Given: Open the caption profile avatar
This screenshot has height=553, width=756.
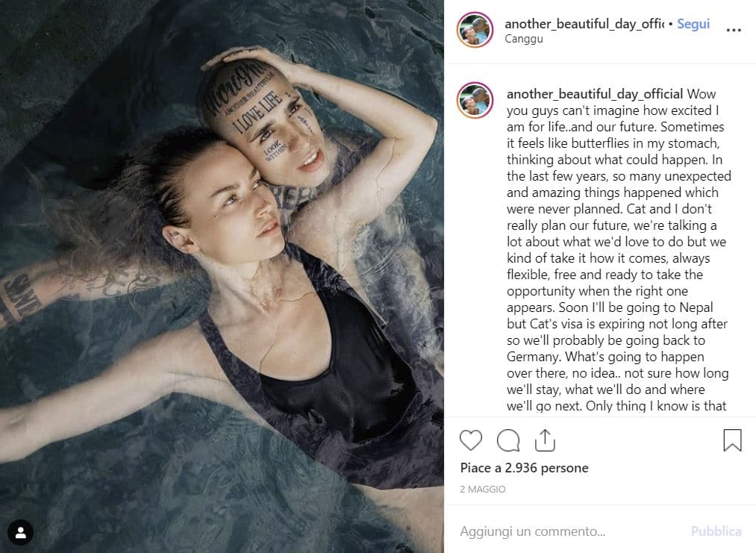Looking at the screenshot, I should (x=475, y=100).
